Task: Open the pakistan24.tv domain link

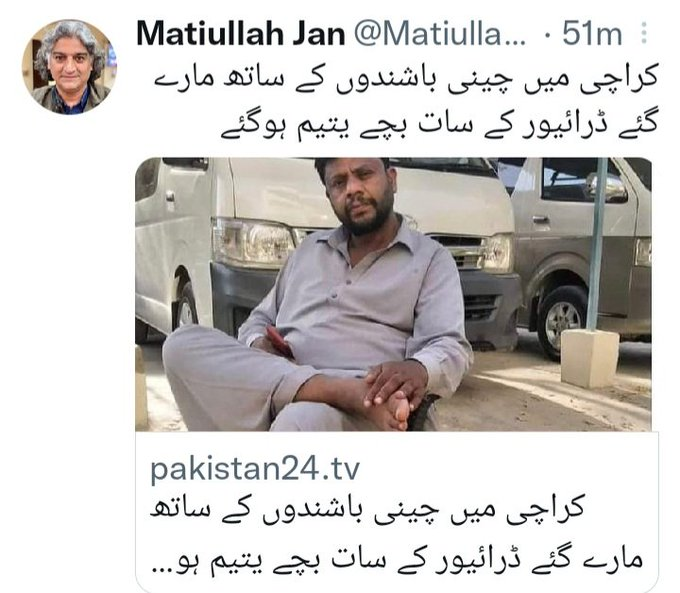Action: click(255, 469)
